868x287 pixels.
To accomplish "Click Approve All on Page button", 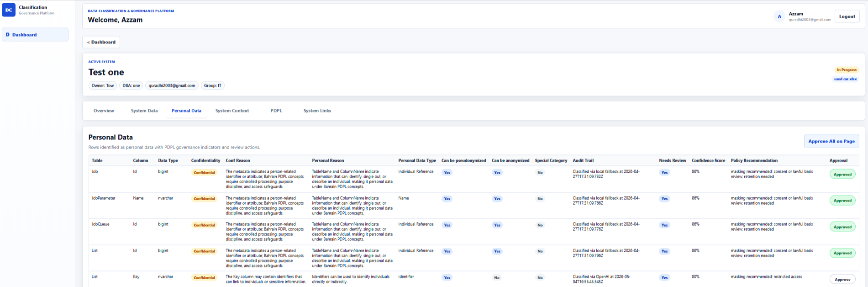I will (x=831, y=141).
